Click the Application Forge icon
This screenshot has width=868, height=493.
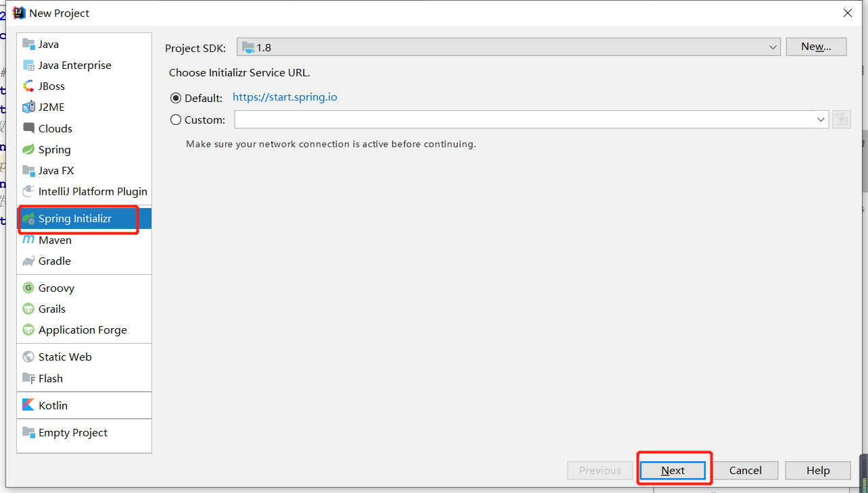coord(28,330)
